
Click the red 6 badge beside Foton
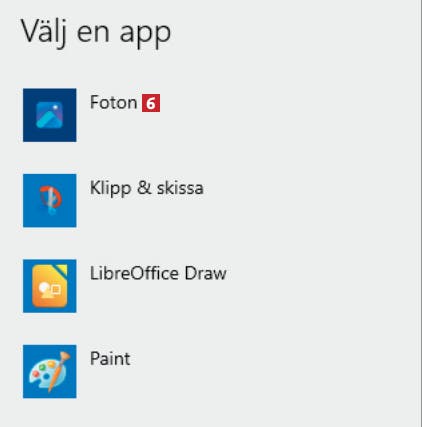coord(151,103)
